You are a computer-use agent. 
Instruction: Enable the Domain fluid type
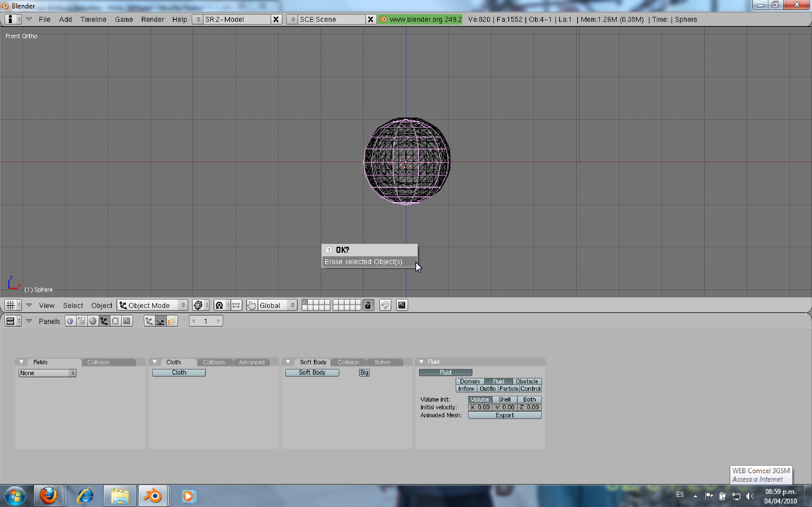pyautogui.click(x=469, y=381)
